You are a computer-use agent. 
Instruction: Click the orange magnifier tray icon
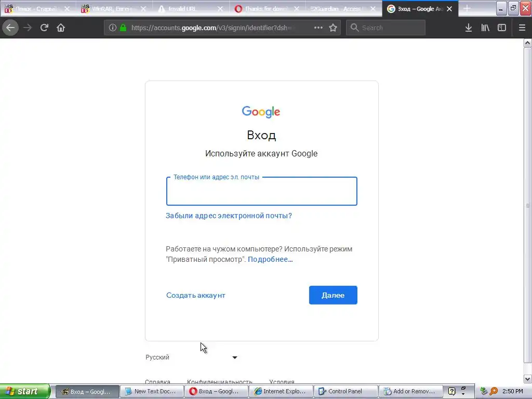tap(494, 391)
